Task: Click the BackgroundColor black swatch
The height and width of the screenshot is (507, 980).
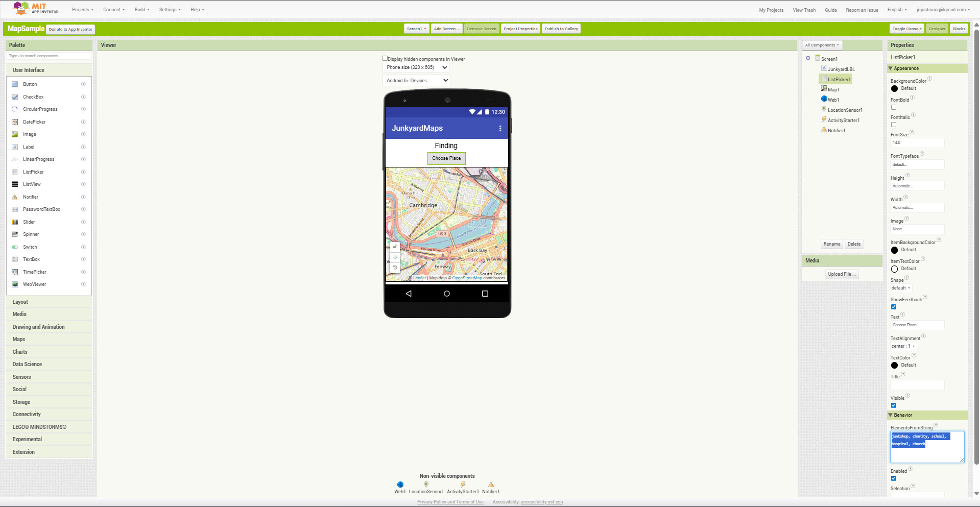Action: 894,89
